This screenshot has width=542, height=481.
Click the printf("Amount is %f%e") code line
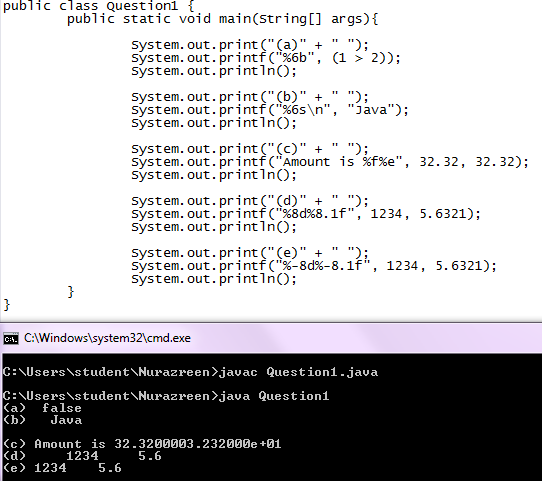(x=330, y=162)
